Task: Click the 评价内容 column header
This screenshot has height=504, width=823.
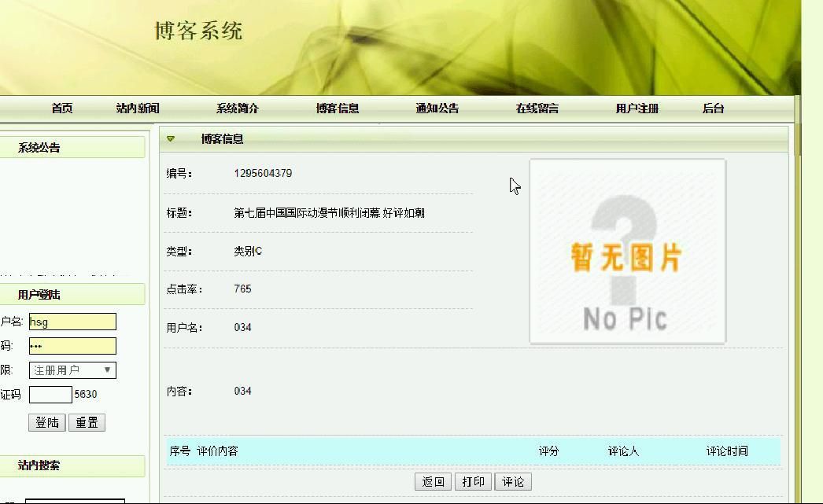Action: [x=217, y=451]
